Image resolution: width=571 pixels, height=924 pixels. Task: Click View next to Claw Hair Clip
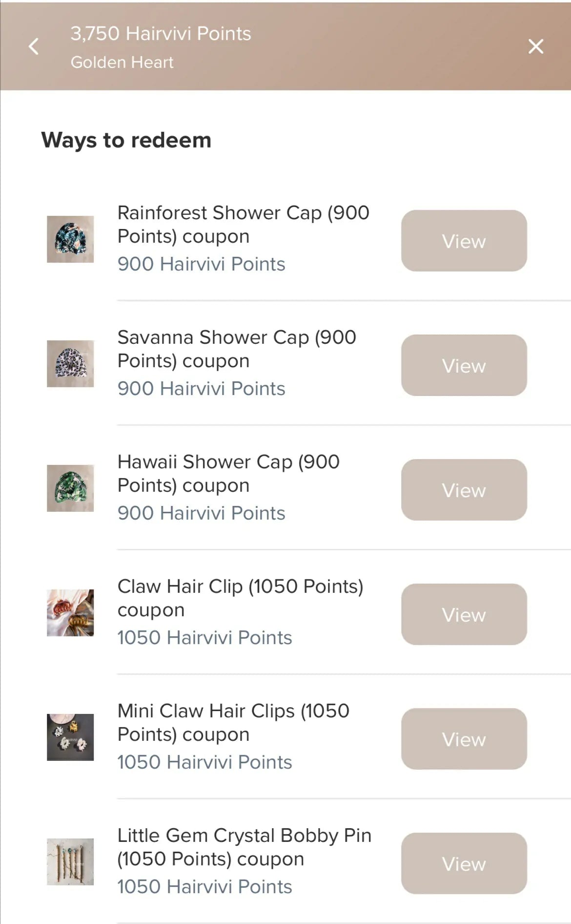click(464, 614)
